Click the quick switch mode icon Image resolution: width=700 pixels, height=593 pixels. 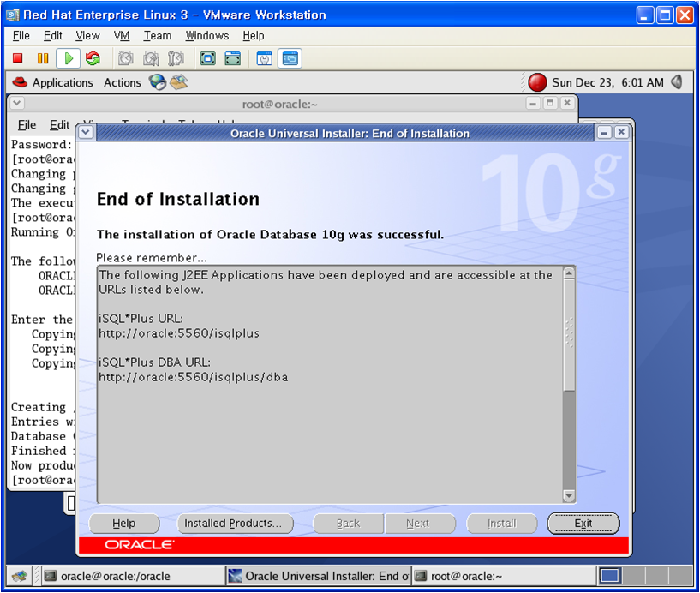(233, 58)
